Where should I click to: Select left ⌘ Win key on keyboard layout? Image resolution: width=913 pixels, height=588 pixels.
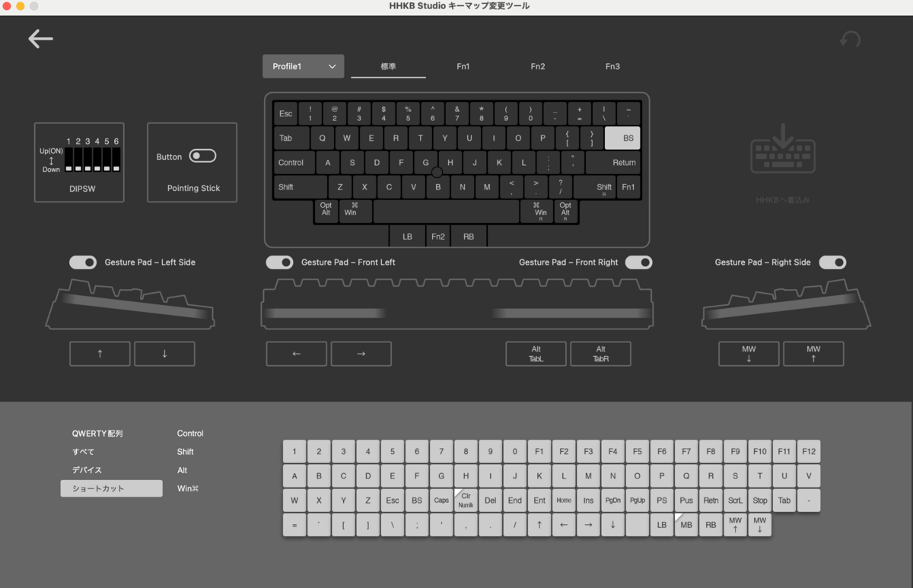[356, 211]
